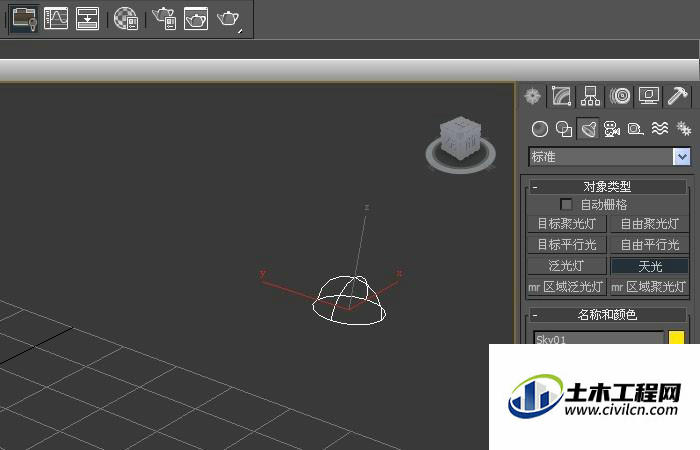Screen dimensions: 700x450
Task: Click the 天光 skylight button
Action: 650,266
